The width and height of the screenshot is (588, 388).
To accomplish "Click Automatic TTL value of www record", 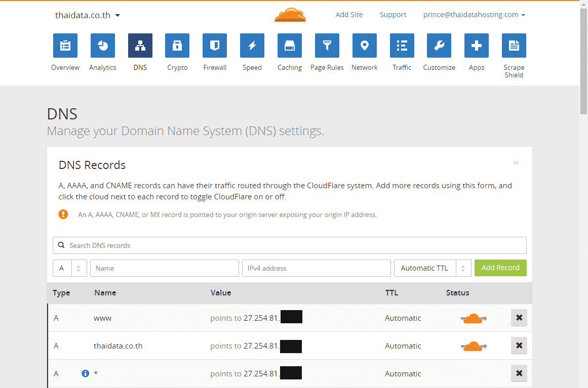I will [403, 318].
